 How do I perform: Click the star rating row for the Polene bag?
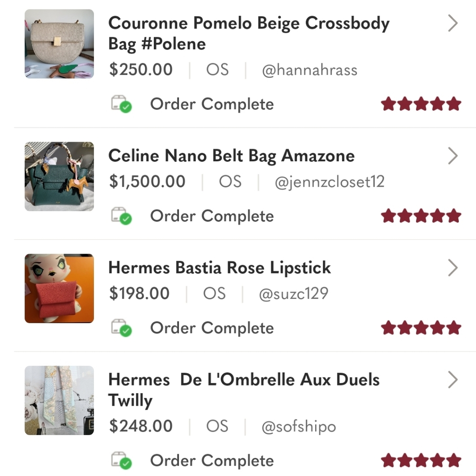[x=421, y=103]
